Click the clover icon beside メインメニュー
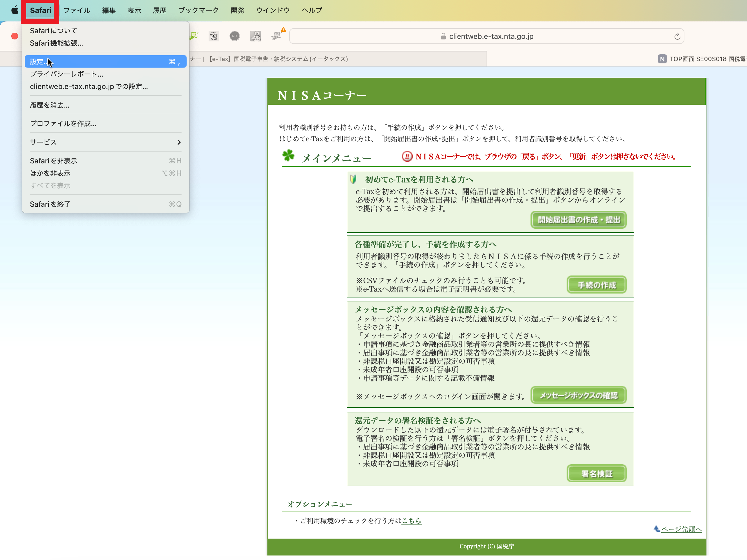Screen dimensions: 747x560 pyautogui.click(x=288, y=155)
